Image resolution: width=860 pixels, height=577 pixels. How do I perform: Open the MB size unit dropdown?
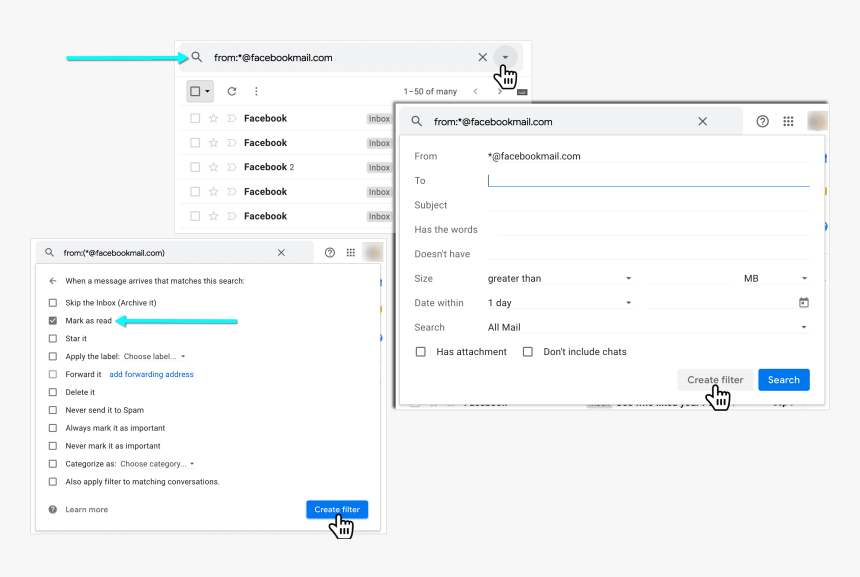click(x=776, y=278)
